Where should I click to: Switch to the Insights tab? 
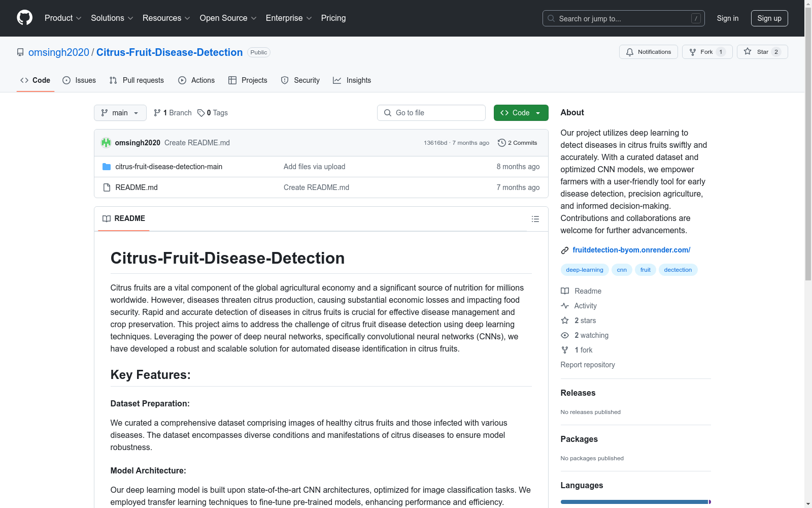pyautogui.click(x=352, y=80)
